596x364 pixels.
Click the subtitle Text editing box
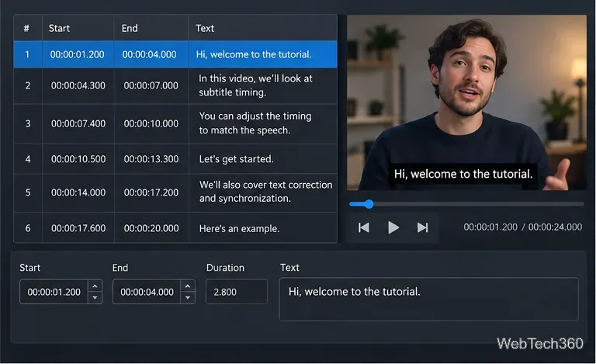pos(428,300)
